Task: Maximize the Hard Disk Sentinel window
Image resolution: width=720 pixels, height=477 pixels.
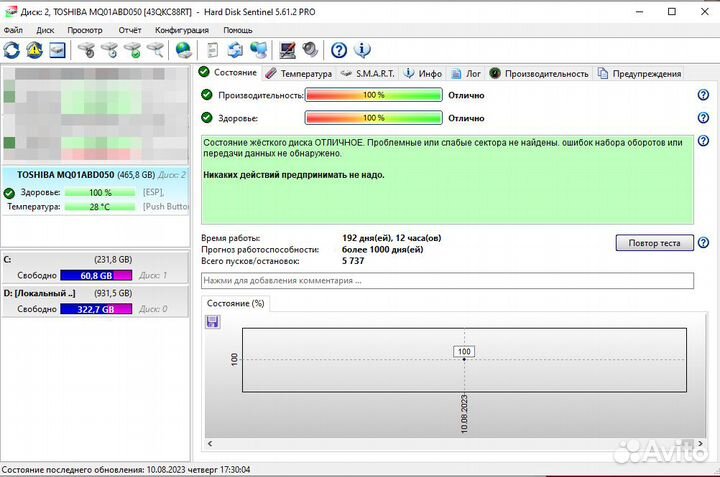Action: [672, 12]
